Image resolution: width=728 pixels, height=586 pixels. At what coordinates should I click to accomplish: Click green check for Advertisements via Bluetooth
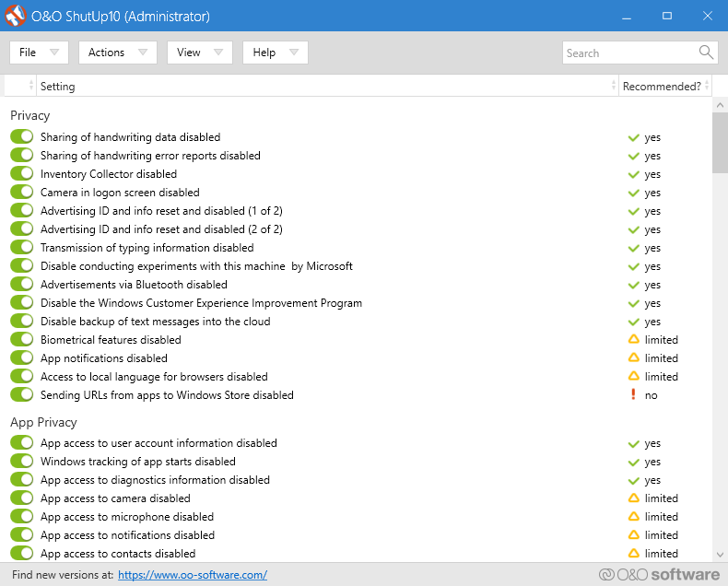click(x=633, y=286)
